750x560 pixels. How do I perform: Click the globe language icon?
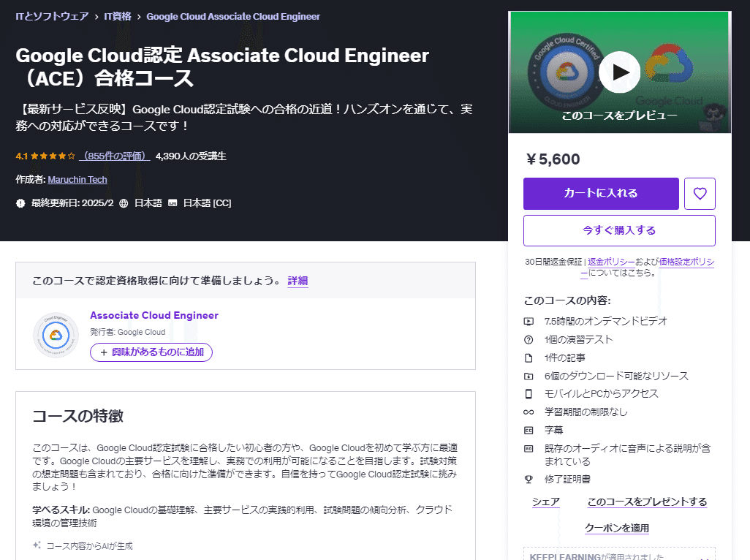tap(124, 203)
